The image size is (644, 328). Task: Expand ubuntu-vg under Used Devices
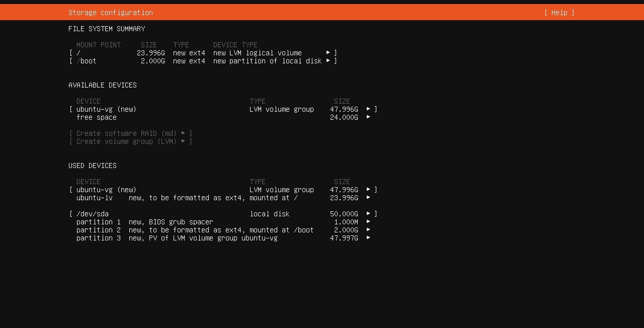tap(368, 190)
